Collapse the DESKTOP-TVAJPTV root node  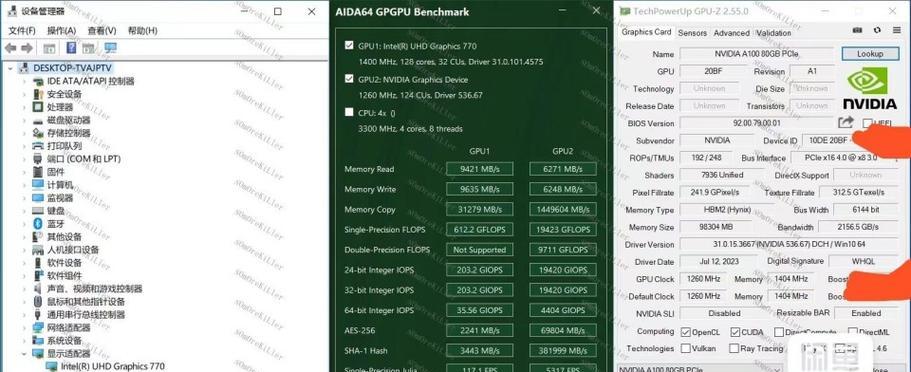click(x=10, y=68)
